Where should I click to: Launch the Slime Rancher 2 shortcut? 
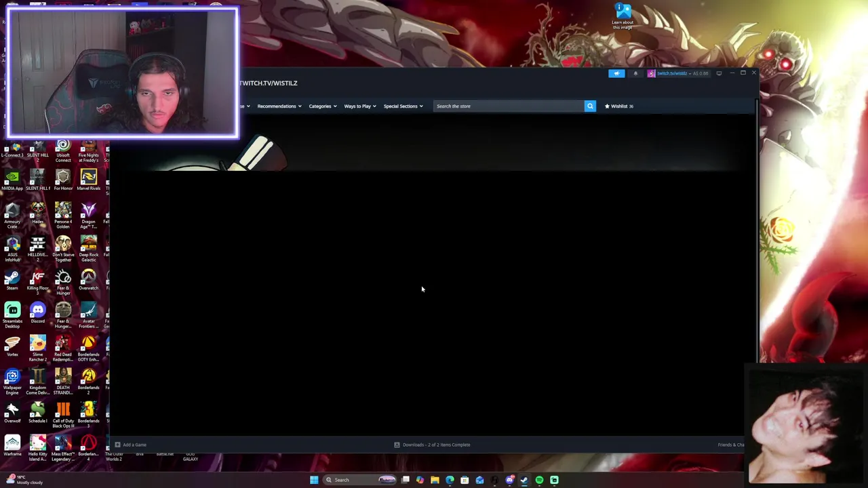[x=37, y=348]
